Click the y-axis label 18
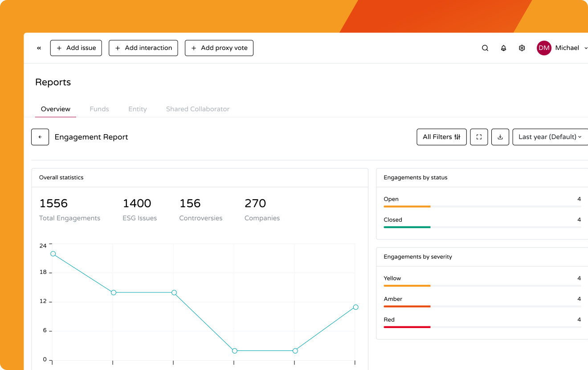 click(43, 272)
